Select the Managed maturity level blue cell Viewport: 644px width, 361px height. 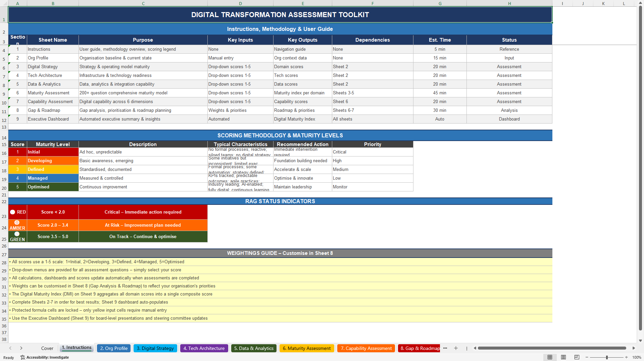53,178
